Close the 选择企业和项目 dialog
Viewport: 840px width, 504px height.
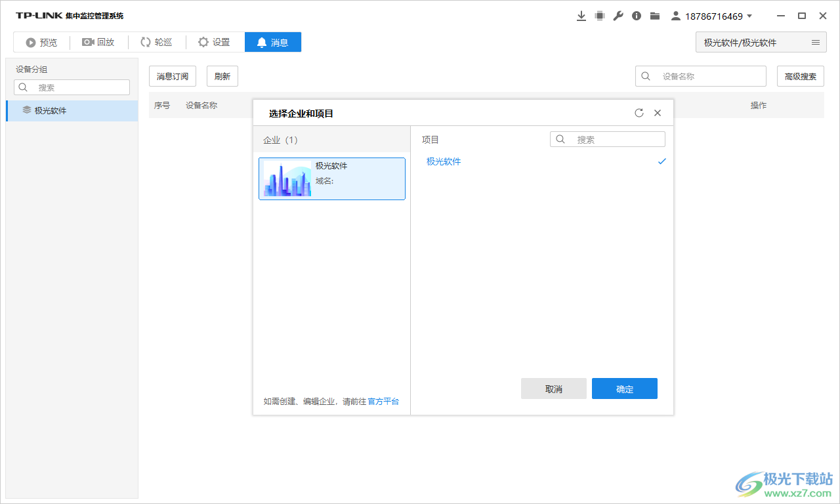(x=658, y=113)
